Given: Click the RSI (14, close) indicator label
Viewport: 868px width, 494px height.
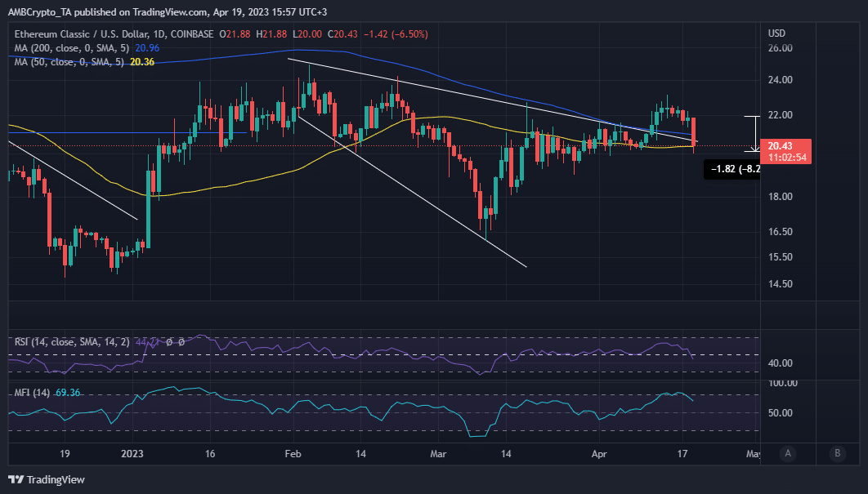Looking at the screenshot, I should tap(72, 342).
